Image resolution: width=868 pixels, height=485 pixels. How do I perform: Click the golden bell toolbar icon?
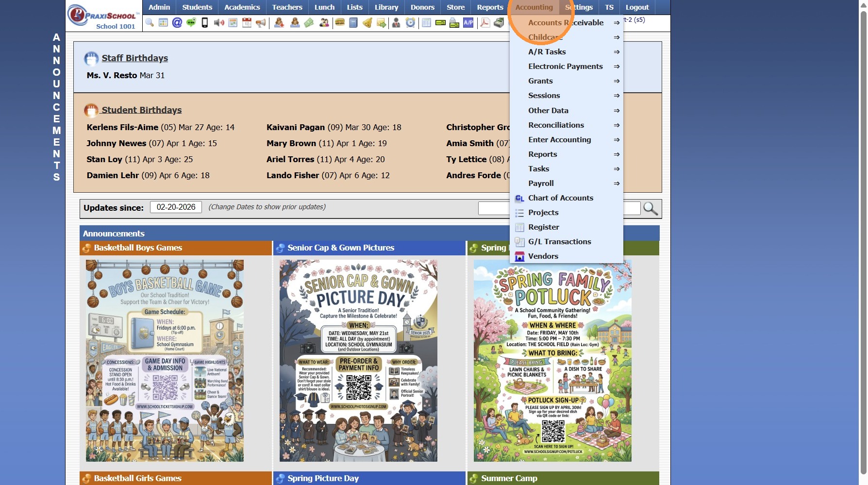click(x=367, y=23)
